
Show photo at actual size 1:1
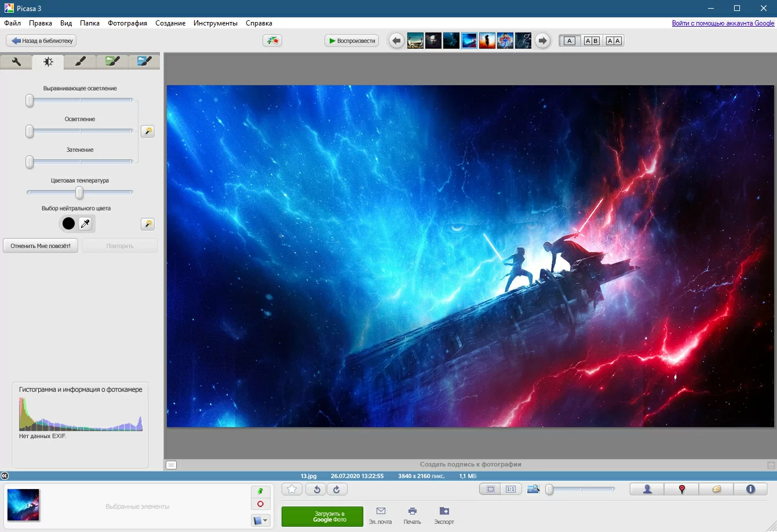coord(511,489)
